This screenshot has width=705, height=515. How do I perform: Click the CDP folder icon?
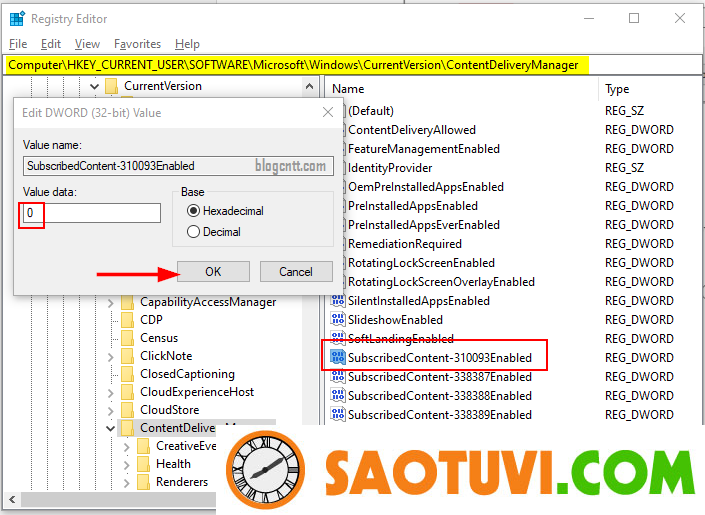(128, 320)
